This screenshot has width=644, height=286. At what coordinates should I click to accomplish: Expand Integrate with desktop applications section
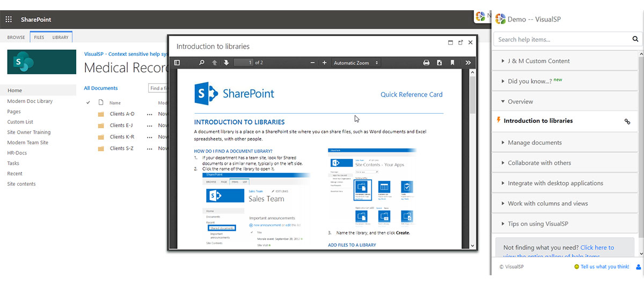[565, 184]
